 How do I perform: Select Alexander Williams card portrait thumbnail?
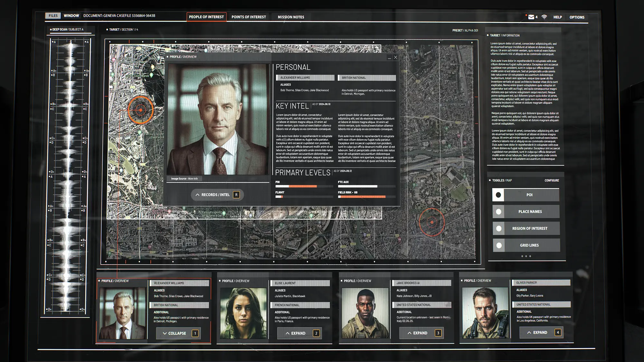click(122, 313)
